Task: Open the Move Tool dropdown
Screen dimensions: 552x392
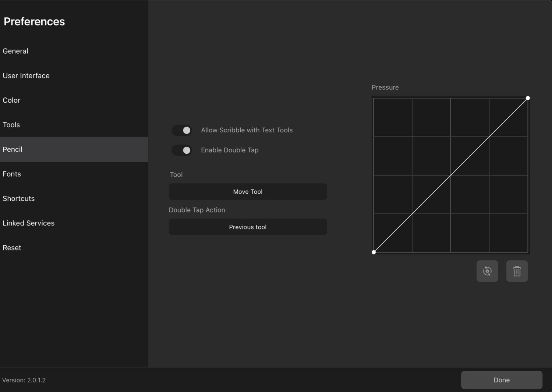Action: tap(248, 192)
